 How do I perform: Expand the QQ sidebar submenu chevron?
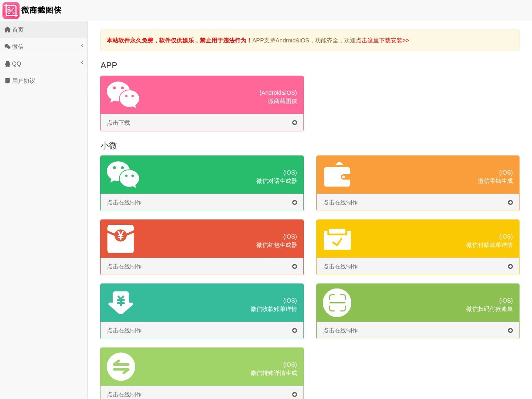click(x=82, y=63)
